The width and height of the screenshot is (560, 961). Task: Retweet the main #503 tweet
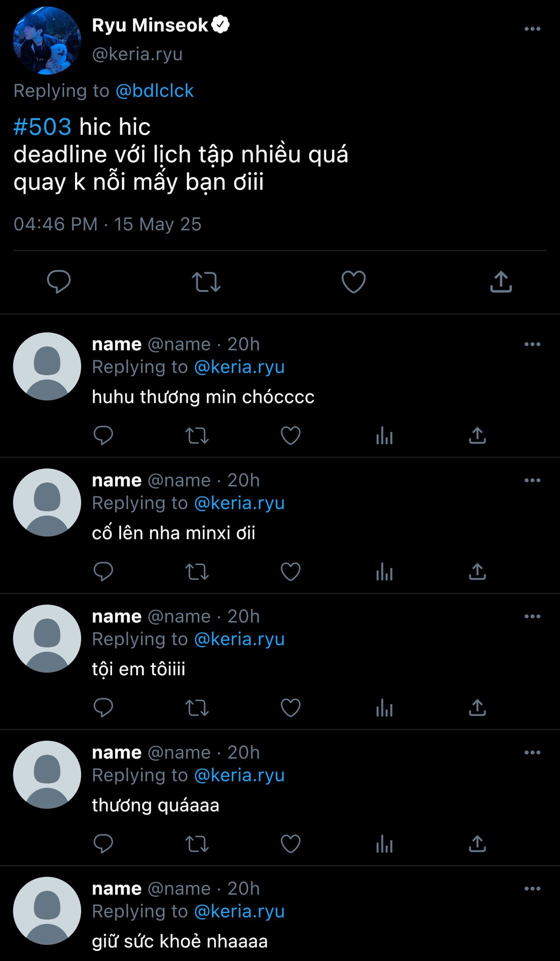(x=206, y=282)
